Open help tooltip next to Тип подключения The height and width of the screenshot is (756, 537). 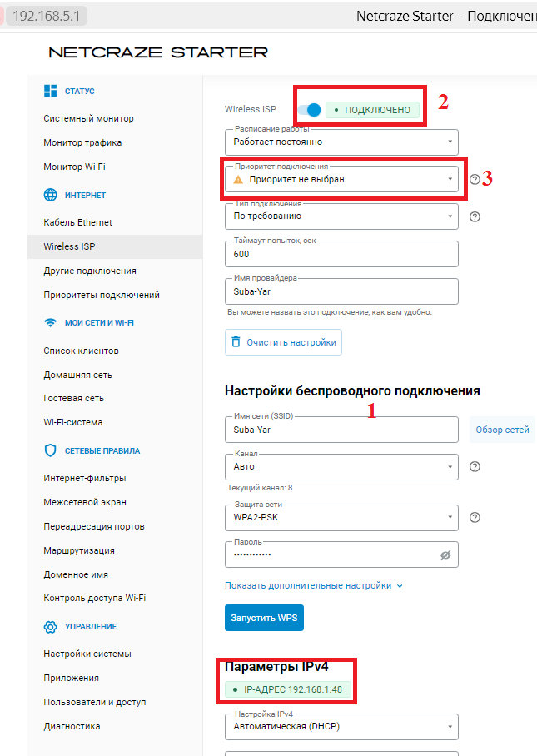click(474, 216)
